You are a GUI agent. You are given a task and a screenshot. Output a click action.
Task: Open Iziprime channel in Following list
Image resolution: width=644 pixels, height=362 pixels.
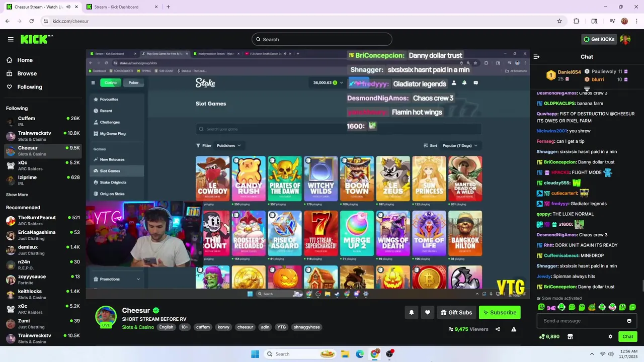[x=43, y=180]
